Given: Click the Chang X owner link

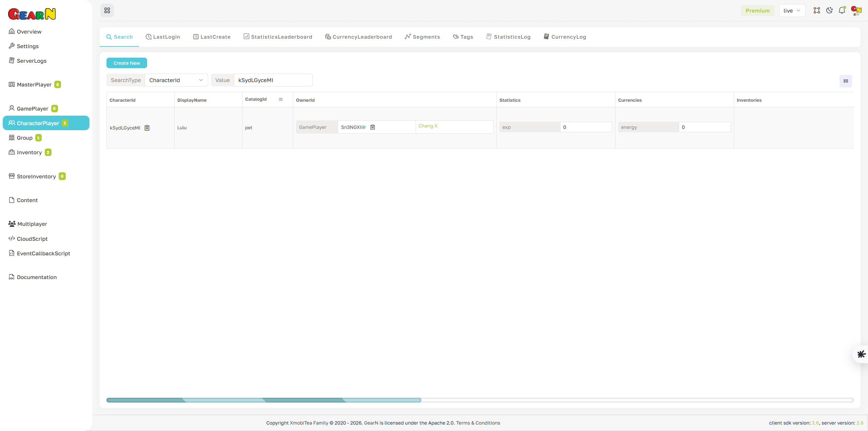Looking at the screenshot, I should [428, 126].
